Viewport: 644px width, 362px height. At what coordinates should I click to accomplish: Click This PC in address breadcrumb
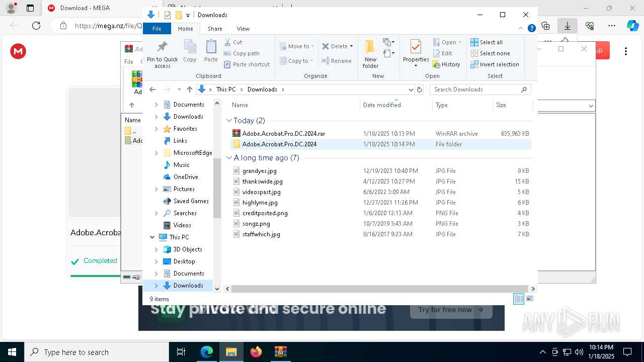coord(226,89)
